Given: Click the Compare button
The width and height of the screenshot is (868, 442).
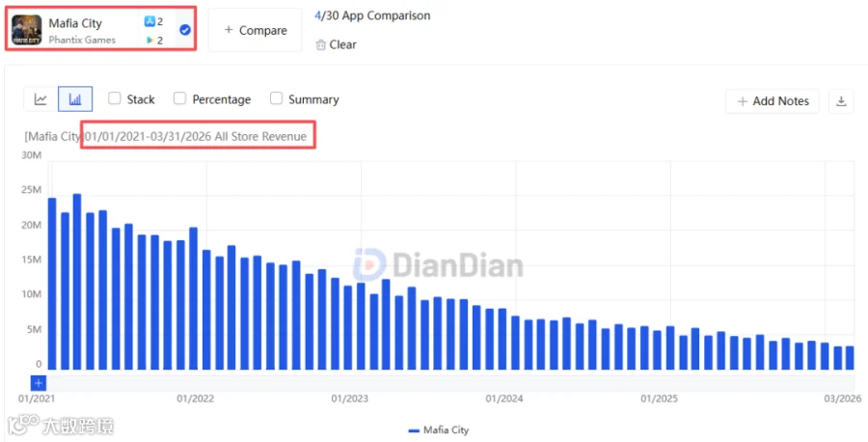Looking at the screenshot, I should [x=256, y=31].
